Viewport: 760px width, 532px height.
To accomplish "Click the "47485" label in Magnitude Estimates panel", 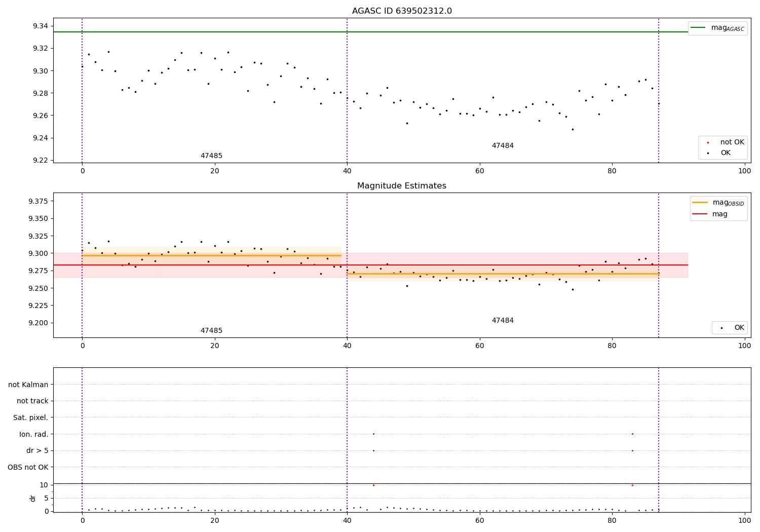I will (x=211, y=331).
